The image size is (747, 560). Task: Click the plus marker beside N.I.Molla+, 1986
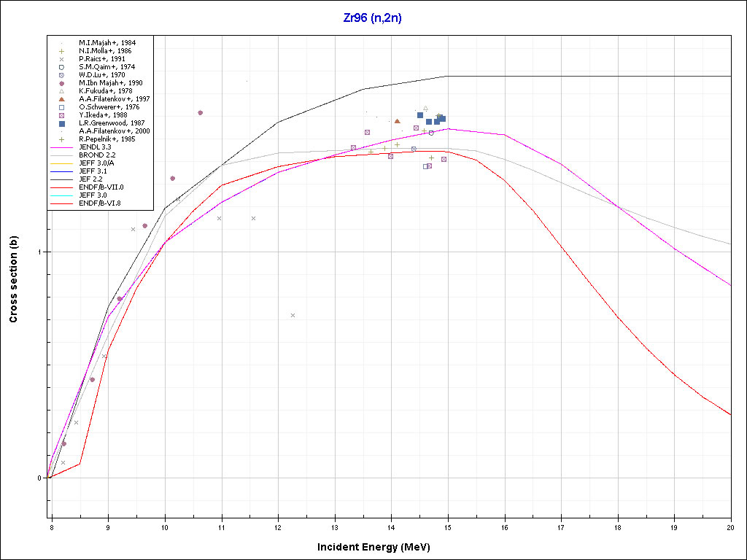62,51
